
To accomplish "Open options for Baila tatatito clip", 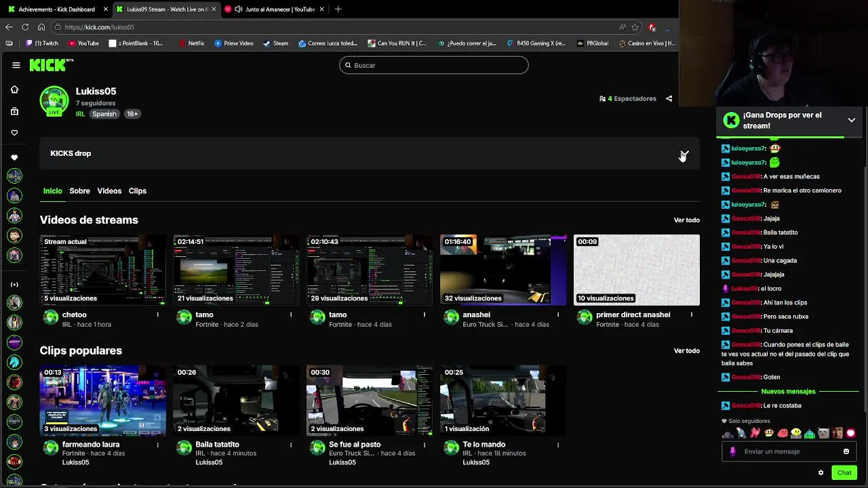I will tap(291, 445).
